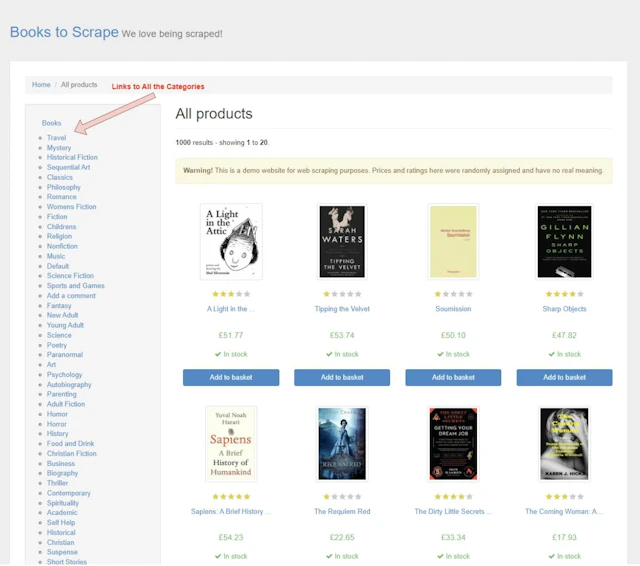Browse the Romance category
Screen dimensions: 640x566
tap(62, 197)
